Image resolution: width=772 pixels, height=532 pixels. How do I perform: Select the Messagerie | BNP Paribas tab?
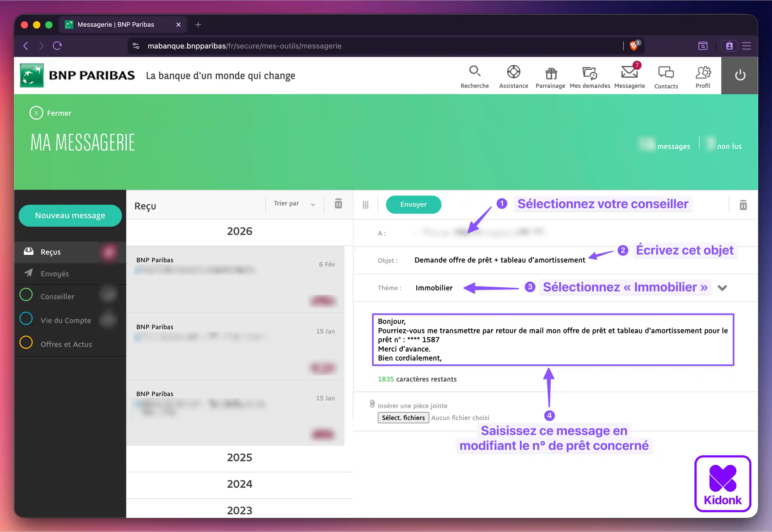click(x=123, y=25)
